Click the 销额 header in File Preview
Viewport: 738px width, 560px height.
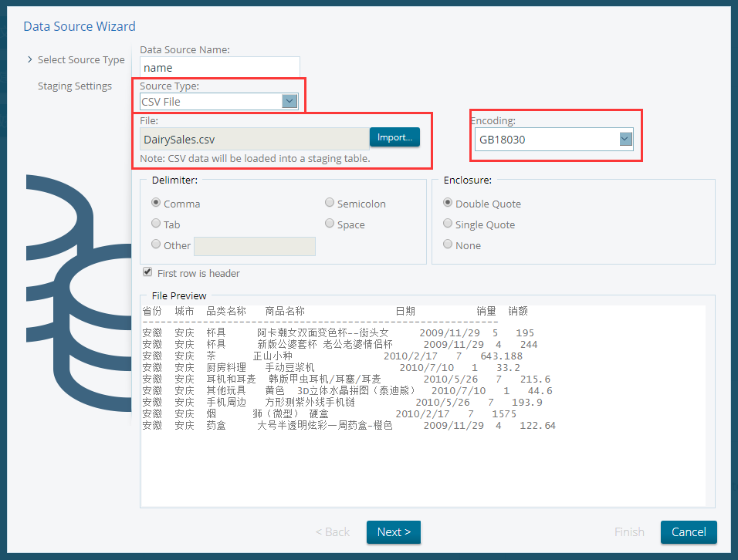[518, 312]
